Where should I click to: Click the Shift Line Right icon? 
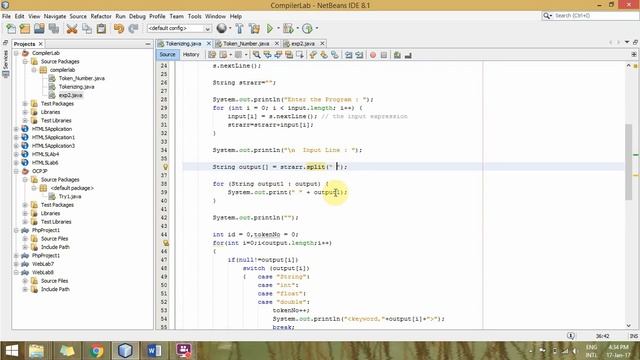[359, 55]
